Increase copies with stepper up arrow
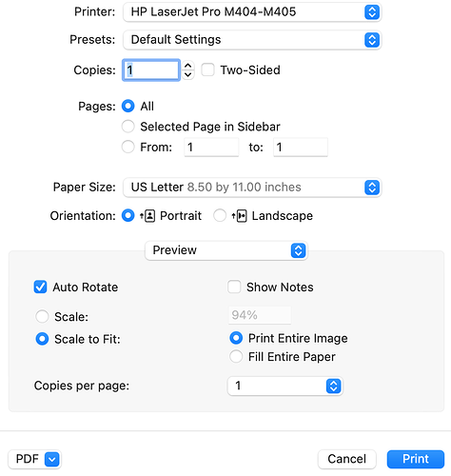 pos(188,66)
